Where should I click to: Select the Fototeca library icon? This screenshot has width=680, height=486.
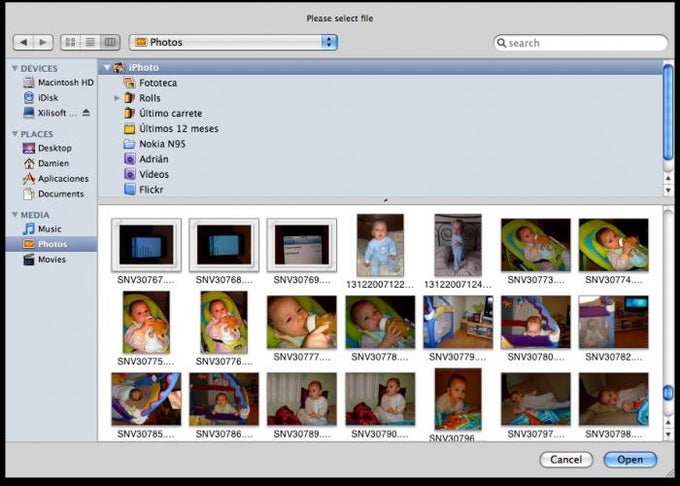[129, 82]
